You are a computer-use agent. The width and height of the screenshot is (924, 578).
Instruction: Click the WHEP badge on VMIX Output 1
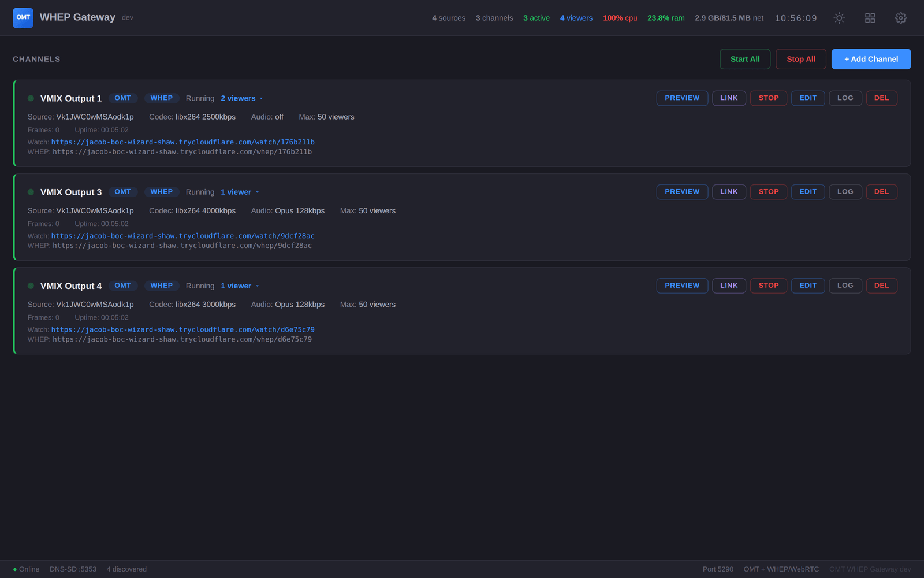tap(162, 98)
